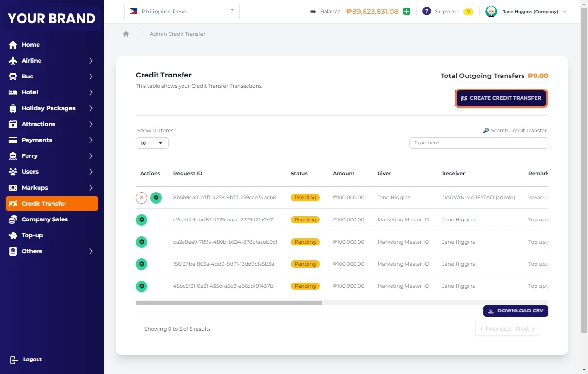Select Home in the sidebar
The image size is (588, 374).
pyautogui.click(x=30, y=45)
